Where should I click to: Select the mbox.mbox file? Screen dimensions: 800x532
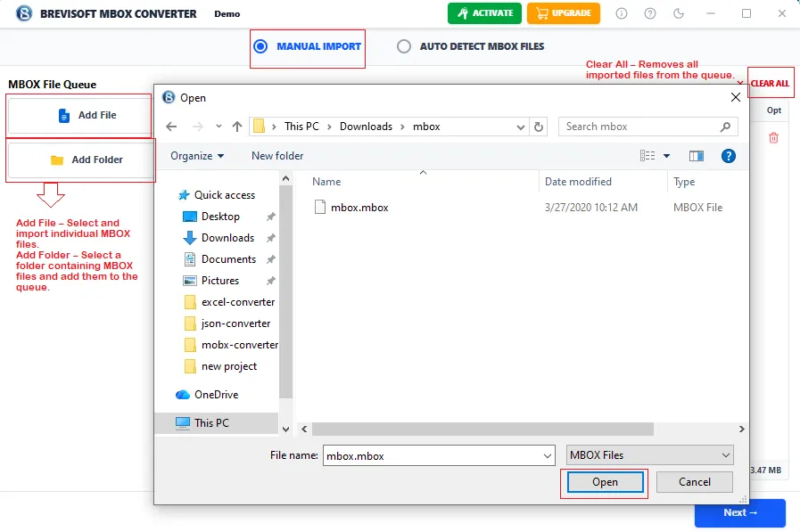click(359, 208)
